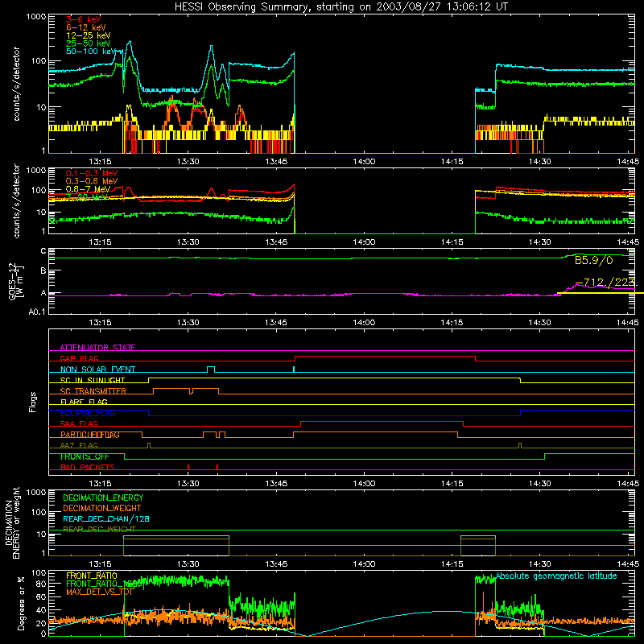Click the yellow FRONT_RATIO legend label
644x644 pixels.
(92, 576)
